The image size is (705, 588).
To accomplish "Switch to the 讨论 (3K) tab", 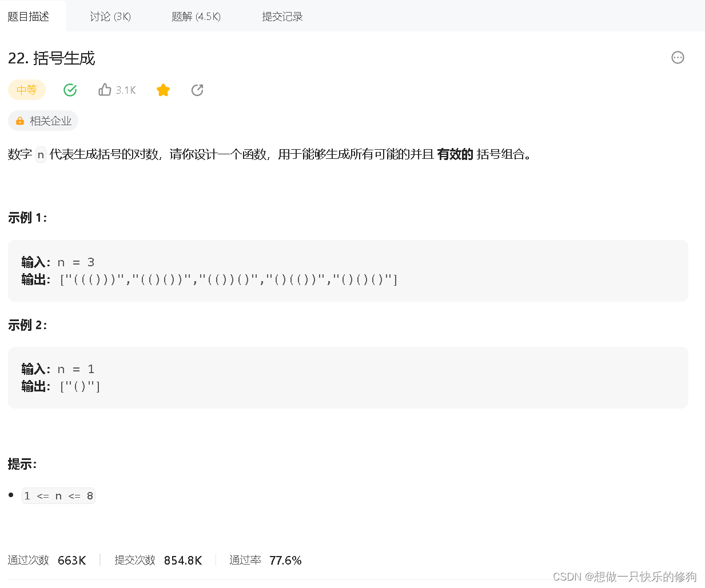I will tap(110, 16).
